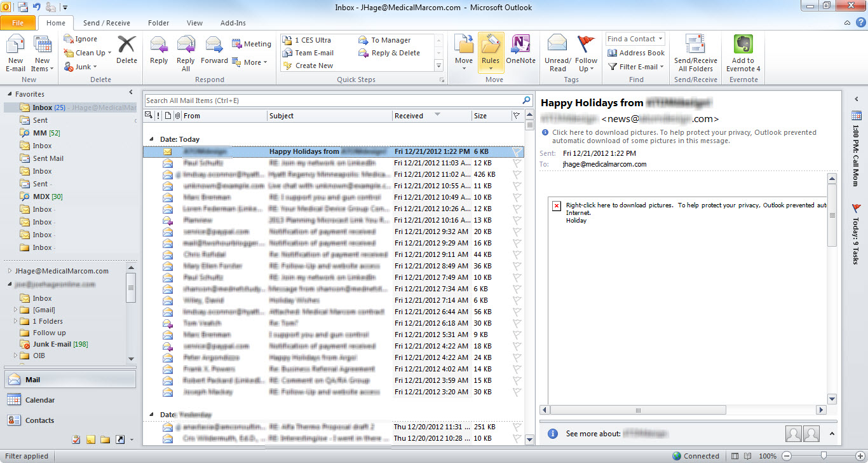
Task: Open the Address Book
Action: pyautogui.click(x=636, y=53)
